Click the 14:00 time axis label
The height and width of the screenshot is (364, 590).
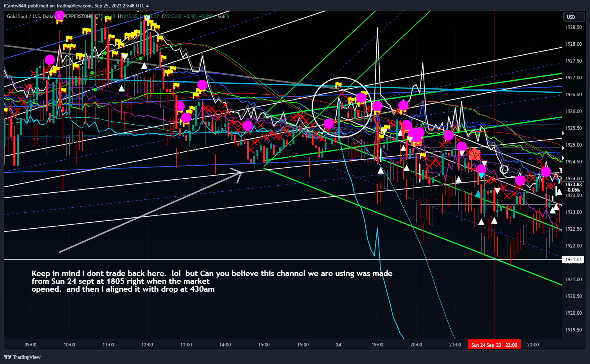[225, 345]
